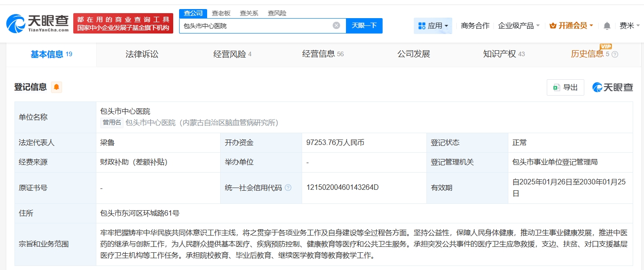Expand the 企业级产品 dropdown

(519, 26)
